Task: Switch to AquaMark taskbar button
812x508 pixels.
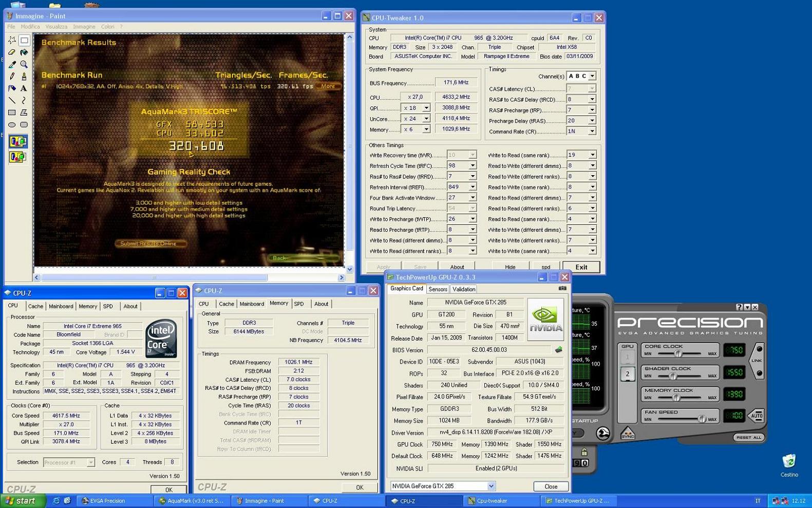Action: point(191,501)
